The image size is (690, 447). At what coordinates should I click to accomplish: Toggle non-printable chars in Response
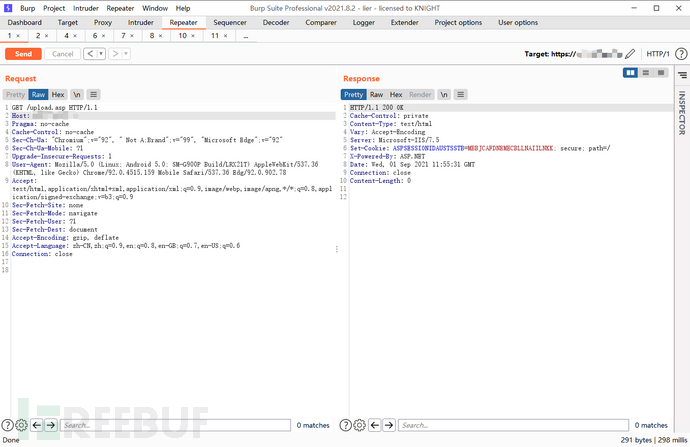point(444,95)
